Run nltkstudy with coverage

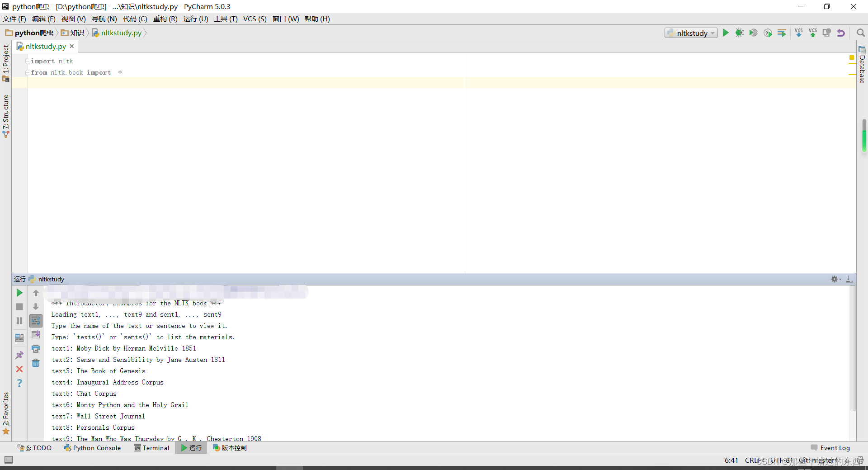click(x=753, y=33)
